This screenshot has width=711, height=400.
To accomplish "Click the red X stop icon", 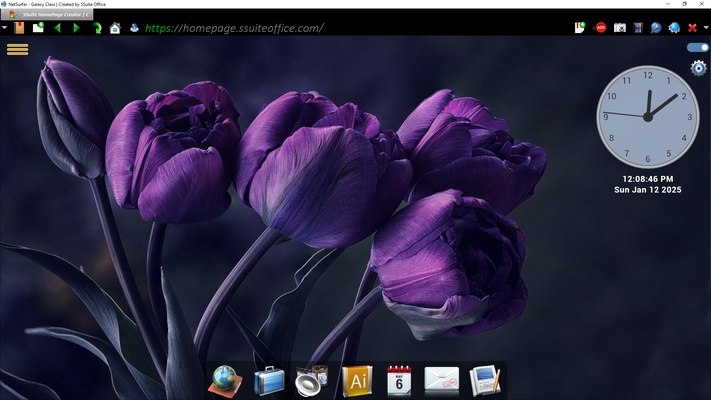I will pyautogui.click(x=692, y=28).
